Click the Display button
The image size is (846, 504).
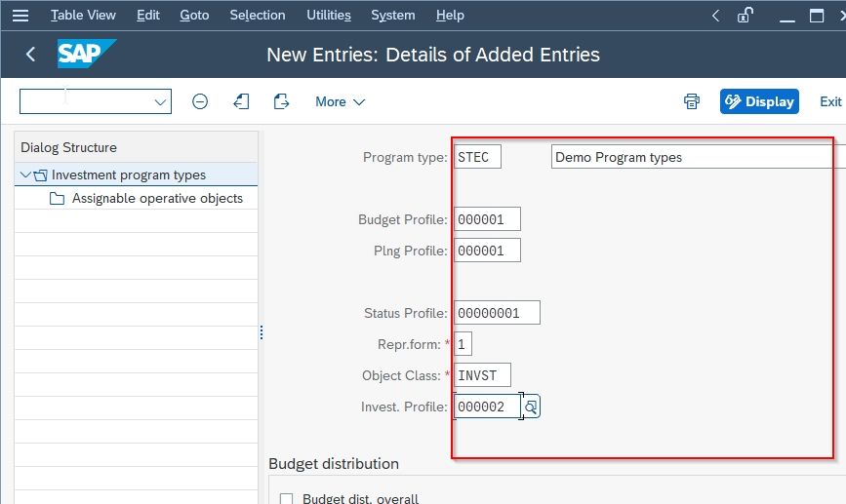[x=759, y=101]
